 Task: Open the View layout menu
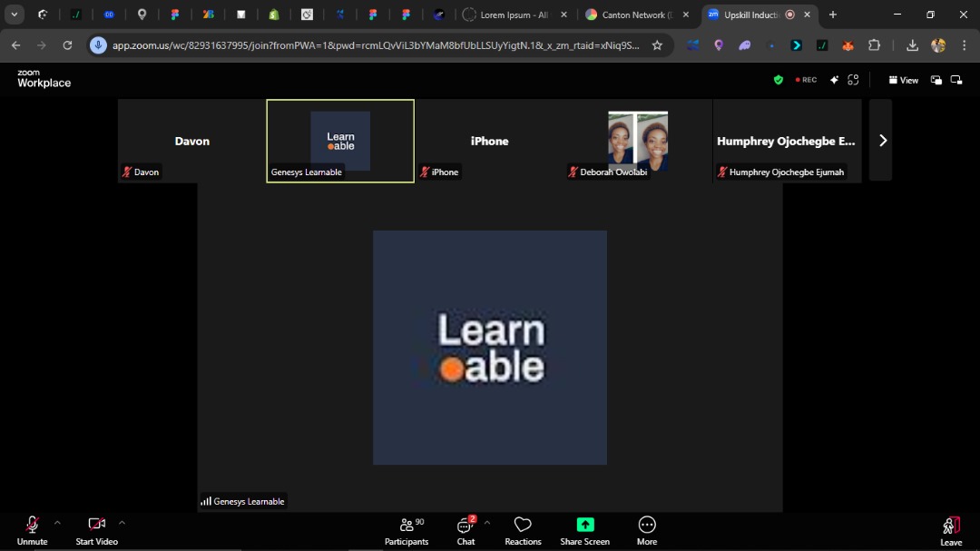(903, 80)
